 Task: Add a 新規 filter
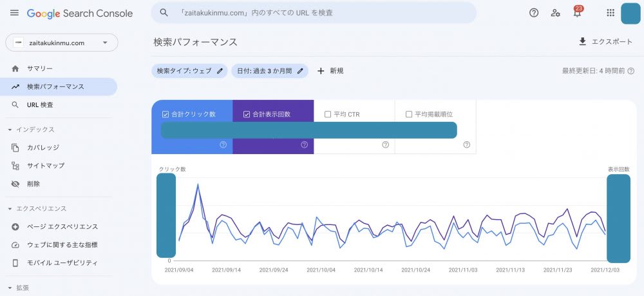(x=330, y=71)
